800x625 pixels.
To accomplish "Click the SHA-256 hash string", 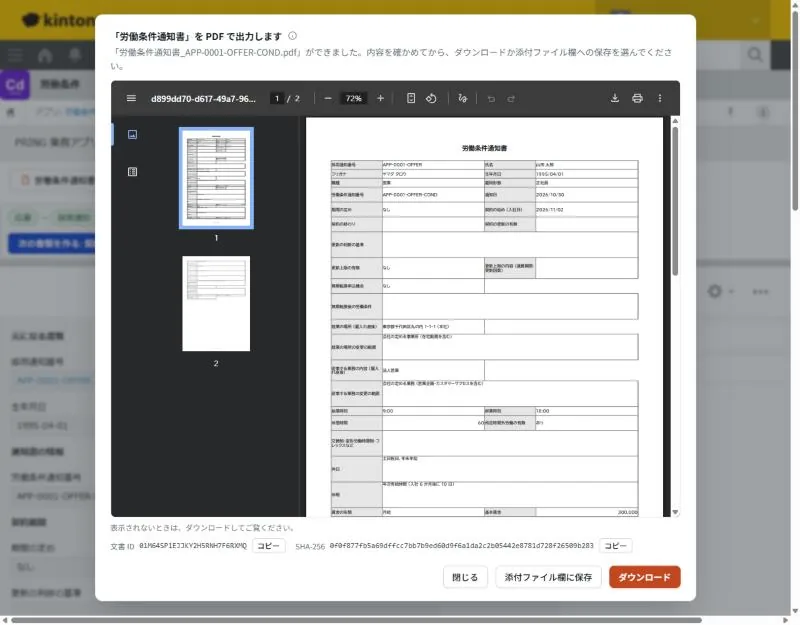I will click(461, 546).
